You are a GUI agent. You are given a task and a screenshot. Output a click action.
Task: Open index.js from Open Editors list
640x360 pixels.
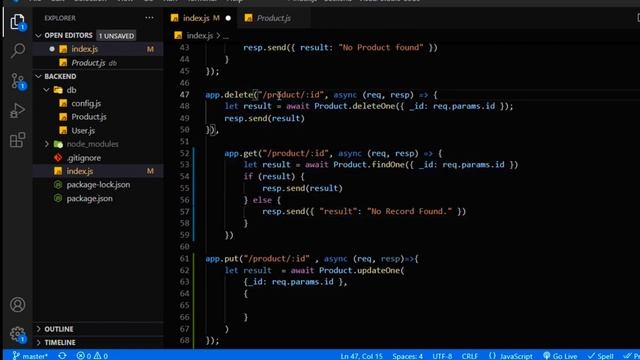coord(98,49)
